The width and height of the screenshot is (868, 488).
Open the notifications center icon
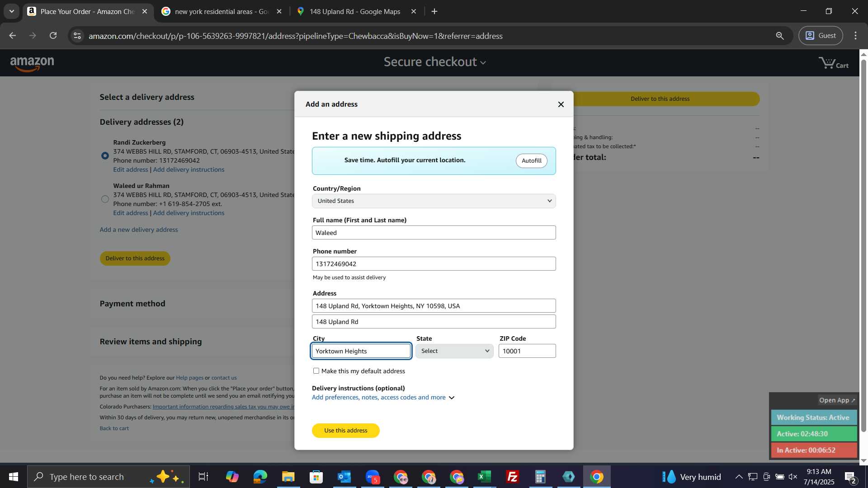pyautogui.click(x=850, y=477)
